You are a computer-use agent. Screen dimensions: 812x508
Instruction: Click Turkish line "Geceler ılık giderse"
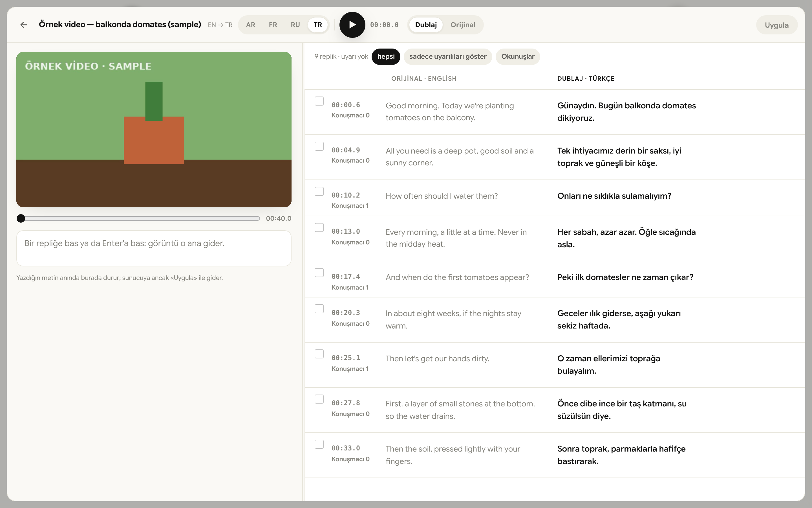619,319
